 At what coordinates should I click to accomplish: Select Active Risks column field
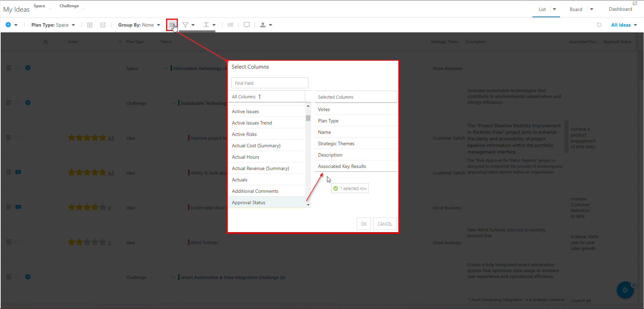tap(267, 134)
